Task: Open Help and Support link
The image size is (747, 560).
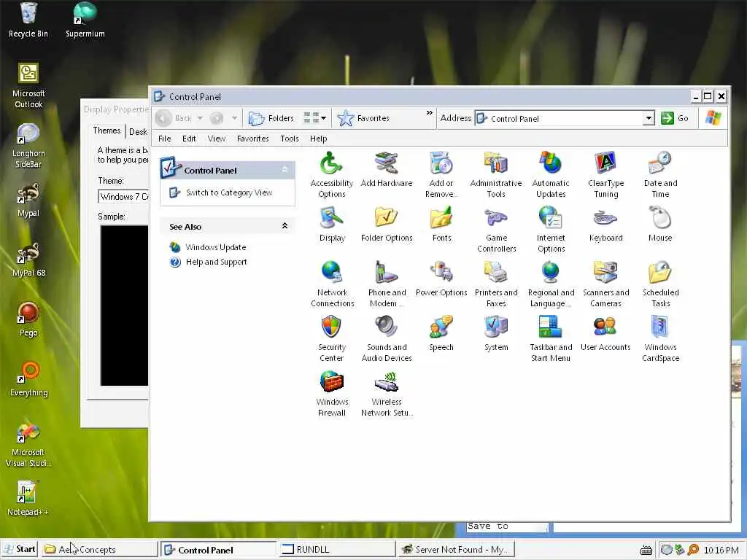Action: coord(216,262)
